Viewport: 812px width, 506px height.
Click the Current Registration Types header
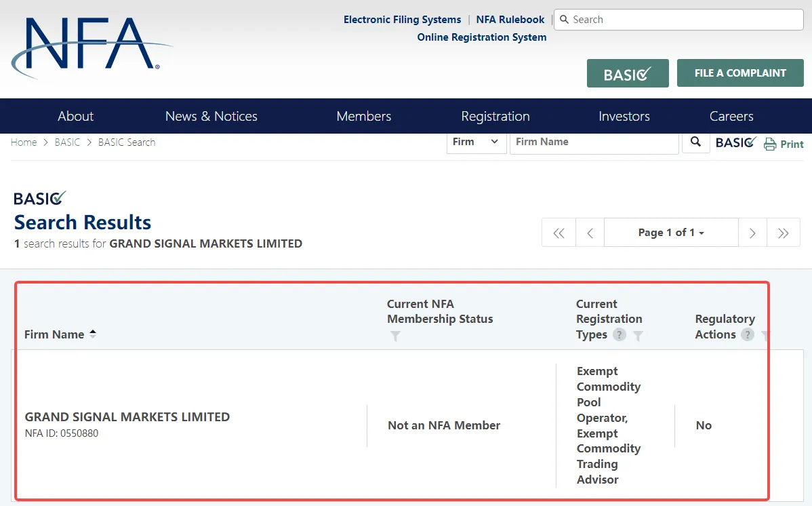point(609,319)
